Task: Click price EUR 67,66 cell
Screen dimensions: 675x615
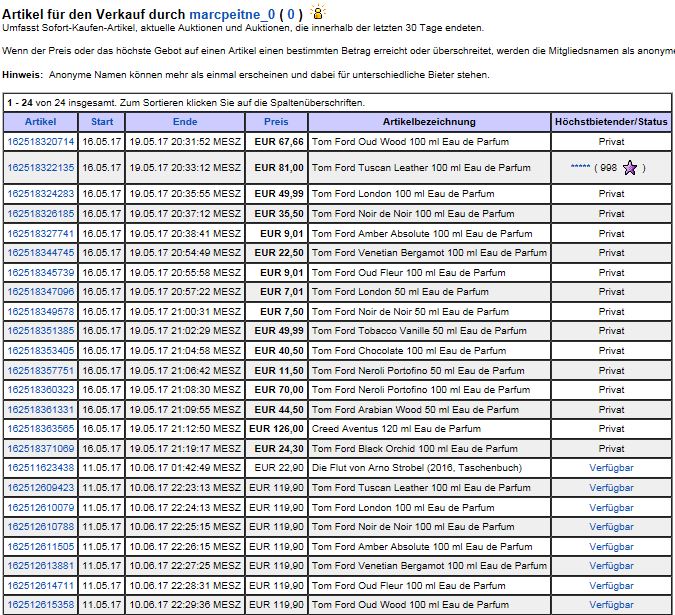Action: [x=279, y=142]
